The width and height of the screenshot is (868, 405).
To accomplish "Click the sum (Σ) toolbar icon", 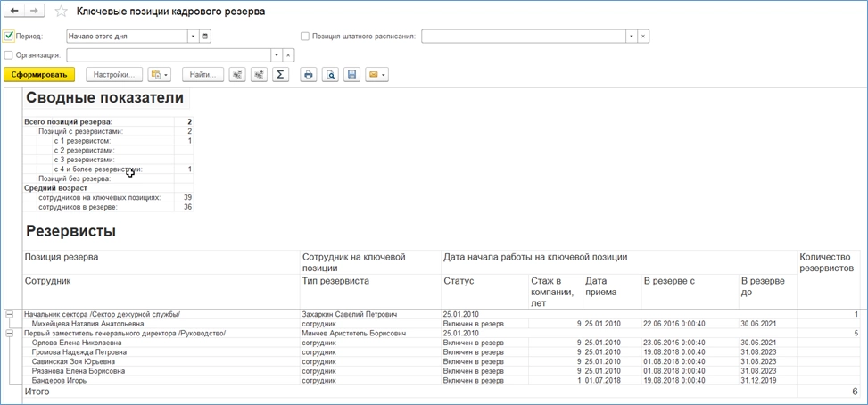I will [280, 75].
